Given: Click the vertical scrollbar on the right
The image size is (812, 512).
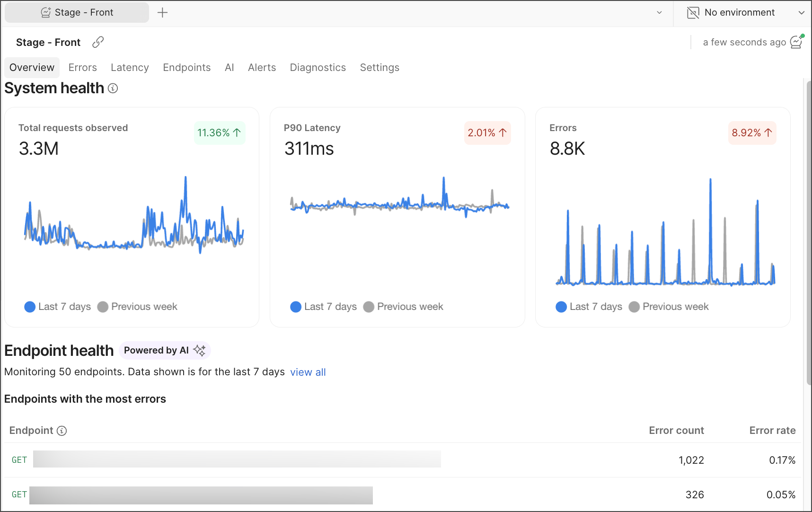Looking at the screenshot, I should coord(808,232).
